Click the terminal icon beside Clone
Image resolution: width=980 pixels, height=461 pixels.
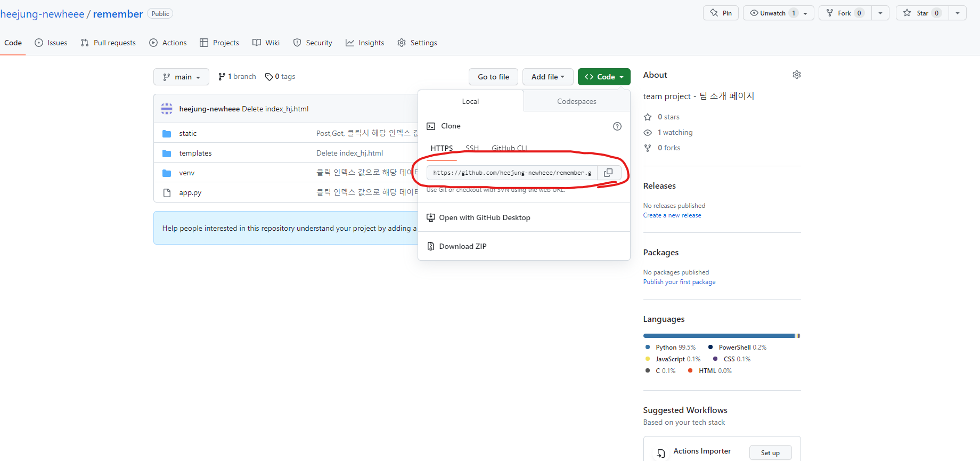click(x=431, y=126)
